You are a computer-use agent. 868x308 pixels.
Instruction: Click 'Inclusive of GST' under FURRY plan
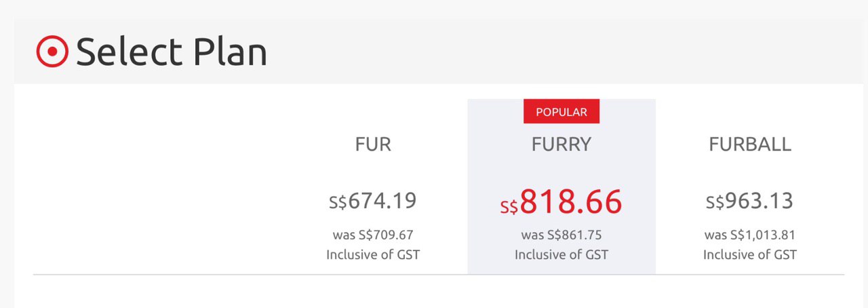pos(561,255)
